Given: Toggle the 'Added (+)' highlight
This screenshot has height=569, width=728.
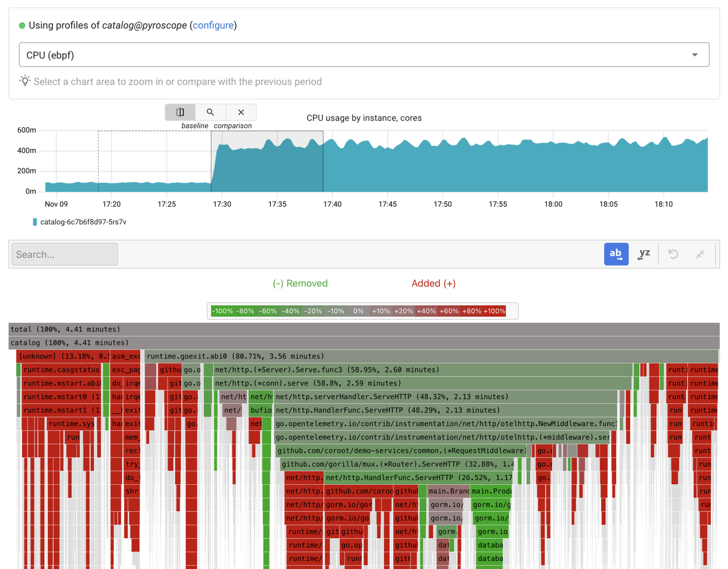Looking at the screenshot, I should point(433,283).
